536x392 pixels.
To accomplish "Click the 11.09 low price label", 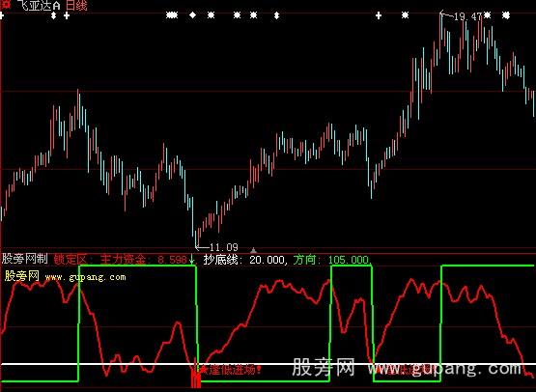I will [x=223, y=247].
